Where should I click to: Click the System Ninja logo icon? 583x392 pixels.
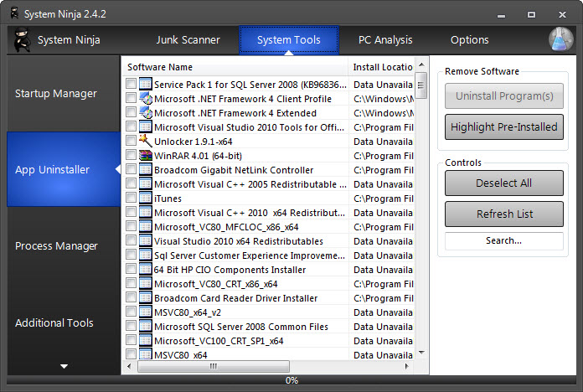(22, 39)
